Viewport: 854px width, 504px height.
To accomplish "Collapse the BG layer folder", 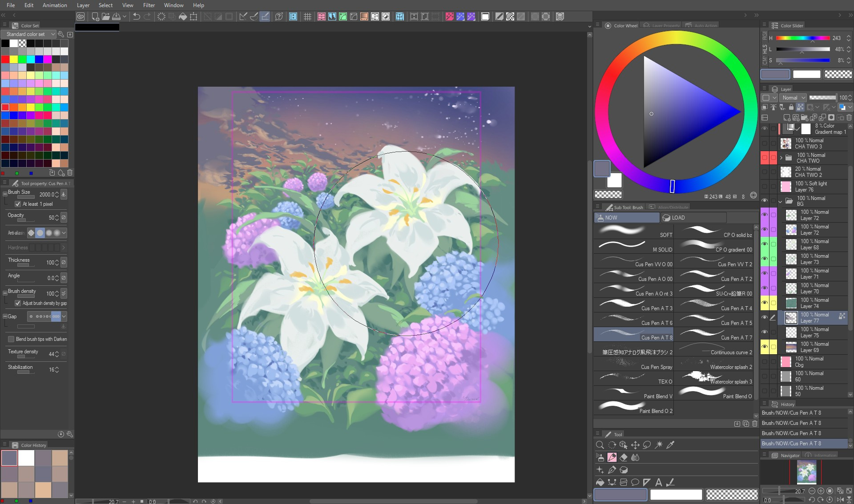I will click(781, 201).
